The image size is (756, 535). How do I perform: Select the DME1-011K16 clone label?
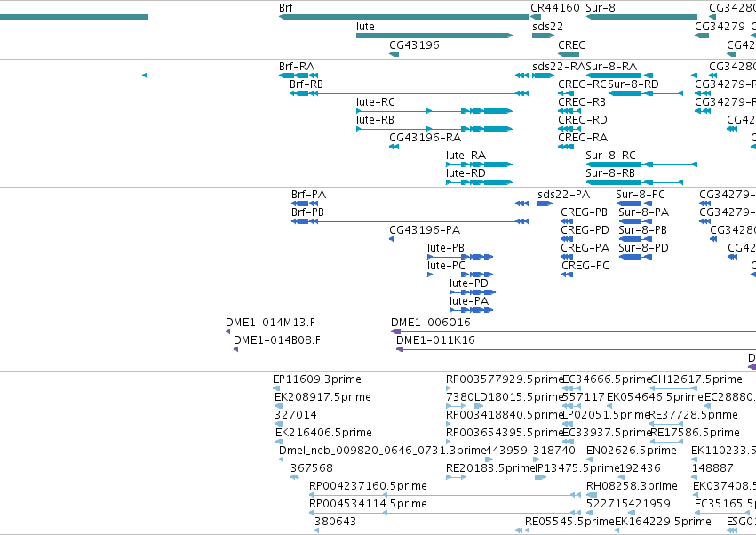[435, 340]
